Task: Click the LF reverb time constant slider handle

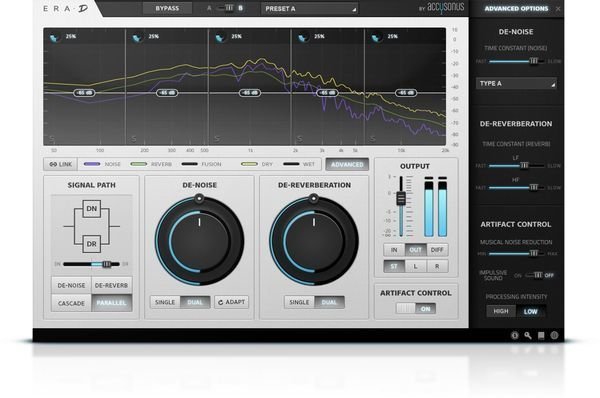Action: [x=524, y=165]
